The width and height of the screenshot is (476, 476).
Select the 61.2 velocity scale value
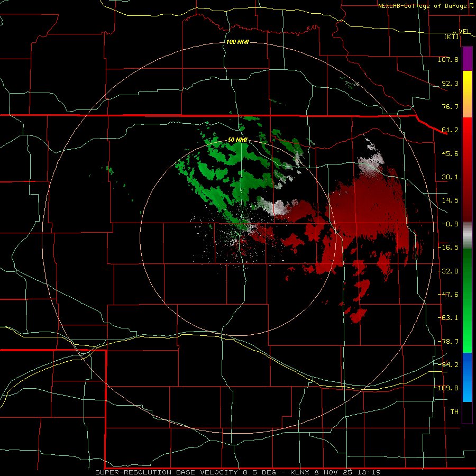tap(450, 130)
